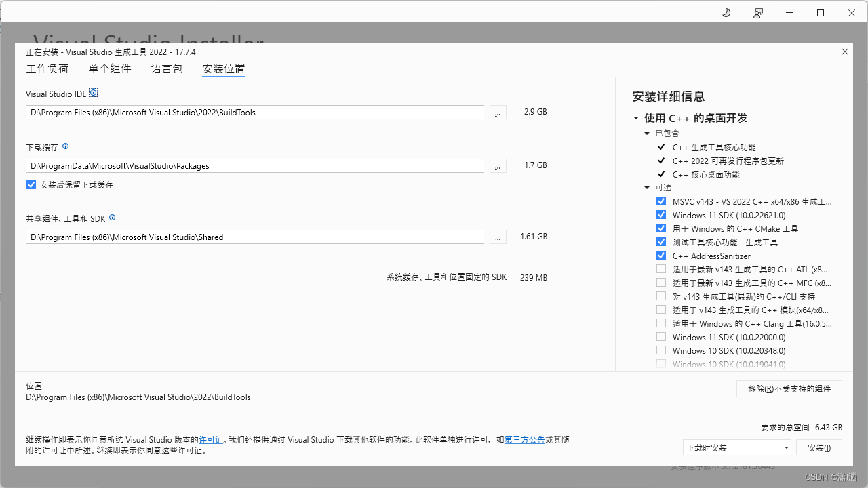Check Windows 11 SDK (10.0.22000.0)
Viewport: 868px width, 488px height.
coord(661,337)
